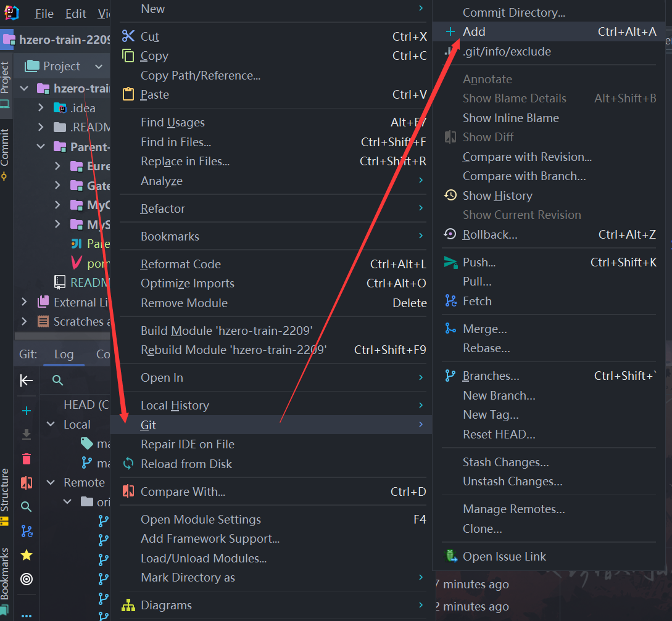The width and height of the screenshot is (672, 621).
Task: Click the more options dots in Git toolbar
Action: click(27, 616)
